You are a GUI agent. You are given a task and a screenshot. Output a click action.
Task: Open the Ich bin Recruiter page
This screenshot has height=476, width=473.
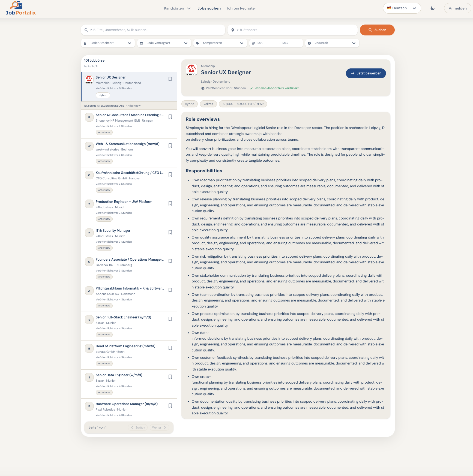(x=241, y=8)
